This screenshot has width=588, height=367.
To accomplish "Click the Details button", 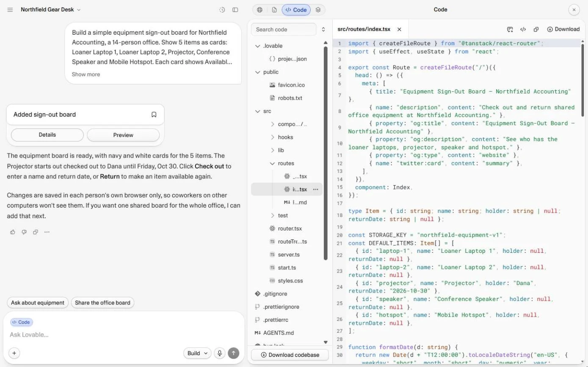I will click(47, 135).
